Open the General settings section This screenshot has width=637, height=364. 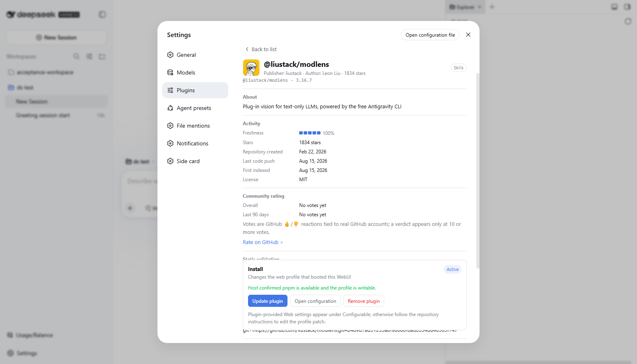[195, 55]
